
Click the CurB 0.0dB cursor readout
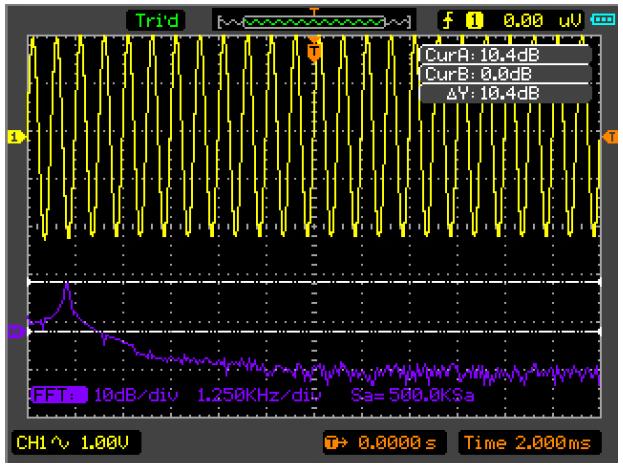[505, 74]
